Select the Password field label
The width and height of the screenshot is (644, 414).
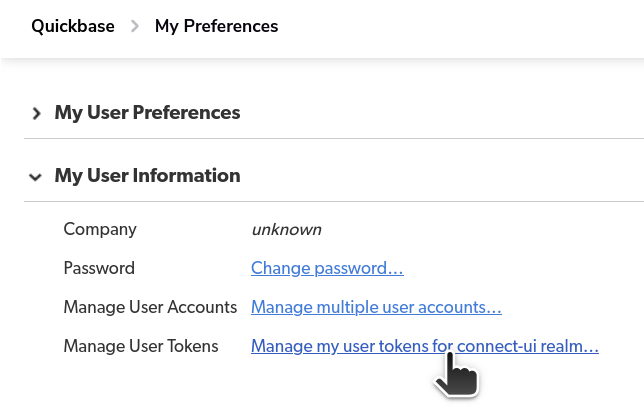(x=99, y=268)
